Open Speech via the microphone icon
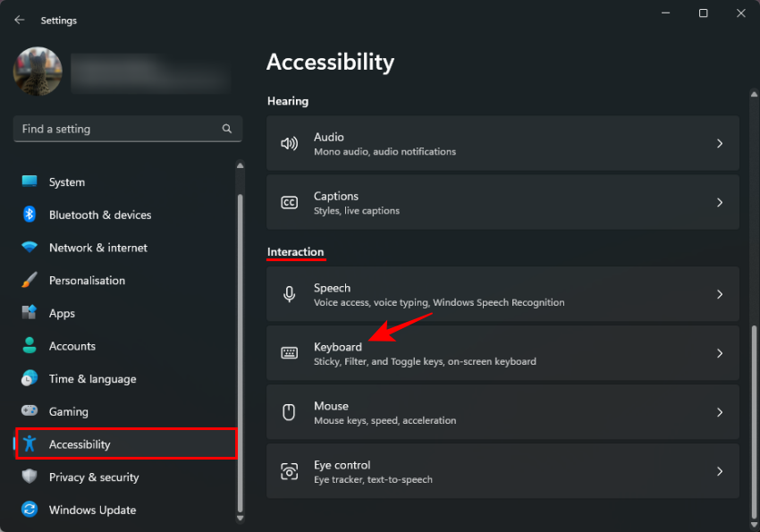The image size is (760, 532). click(x=289, y=293)
